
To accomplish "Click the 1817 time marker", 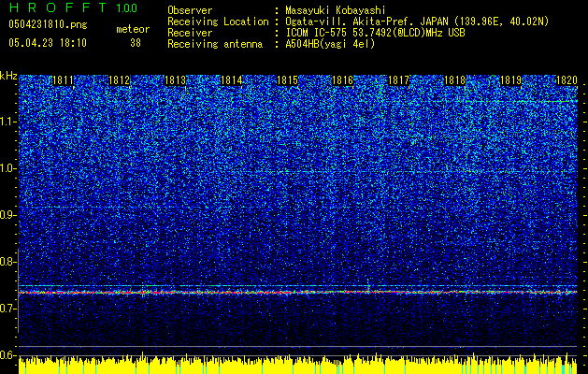I will point(398,80).
